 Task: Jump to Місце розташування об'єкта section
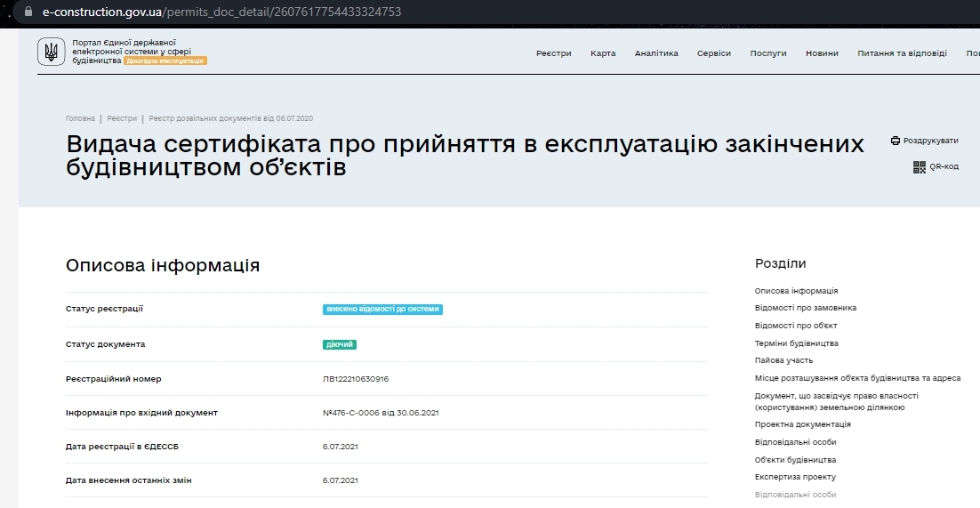857,378
